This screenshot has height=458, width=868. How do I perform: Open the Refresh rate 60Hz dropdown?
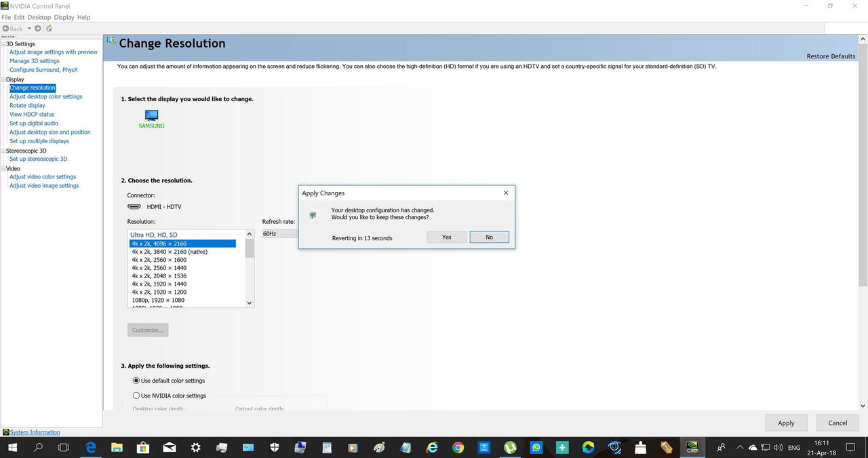click(280, 233)
